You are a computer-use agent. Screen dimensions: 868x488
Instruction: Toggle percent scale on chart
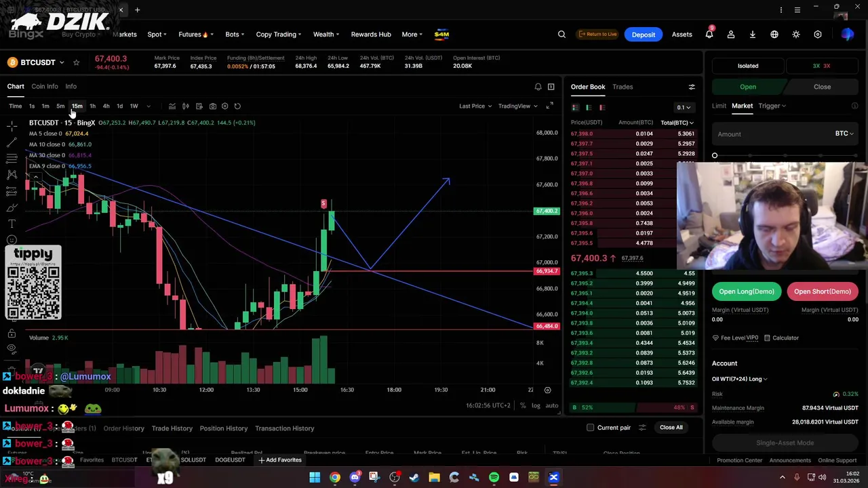(523, 405)
